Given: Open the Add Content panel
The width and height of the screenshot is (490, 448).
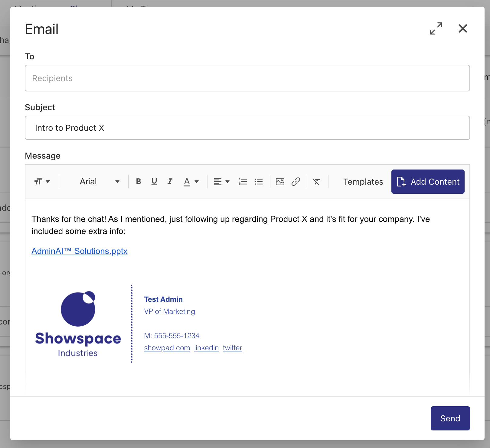Looking at the screenshot, I should point(428,182).
